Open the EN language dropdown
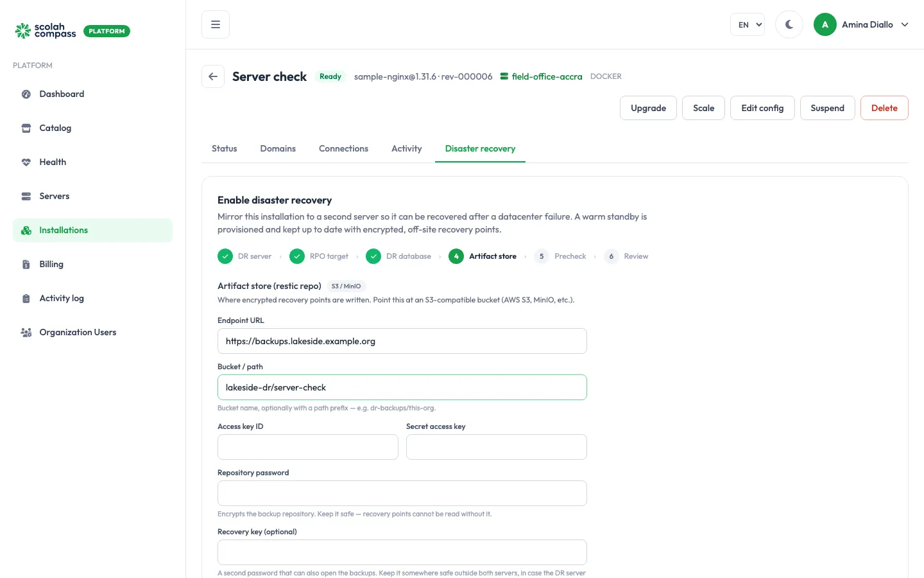Viewport: 924px width, 578px height. (748, 24)
